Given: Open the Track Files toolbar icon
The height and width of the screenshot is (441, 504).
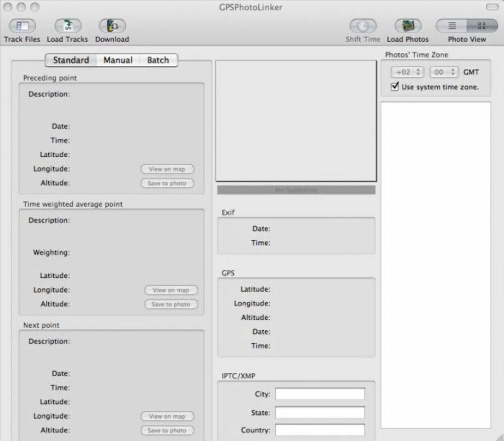Looking at the screenshot, I should click(22, 26).
